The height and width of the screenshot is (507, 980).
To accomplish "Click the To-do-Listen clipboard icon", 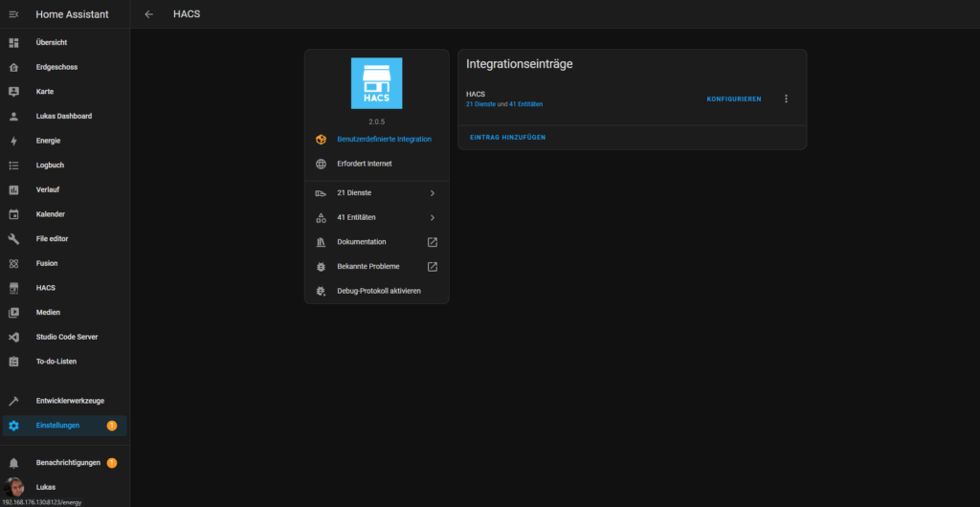I will (13, 362).
